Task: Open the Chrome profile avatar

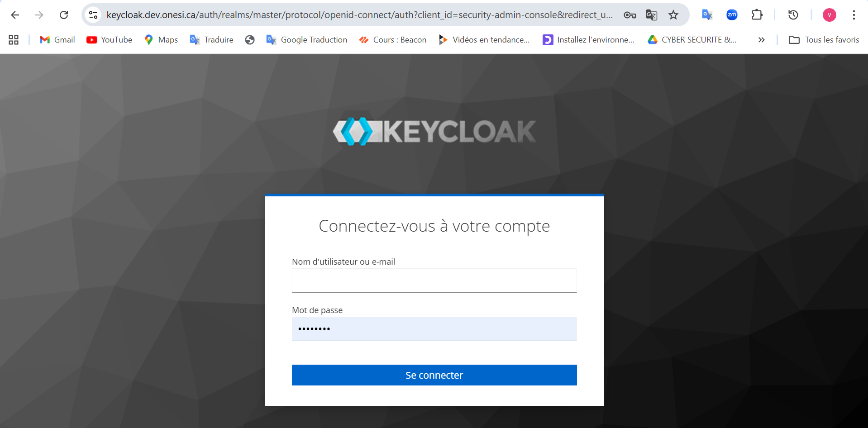Action: point(829,15)
